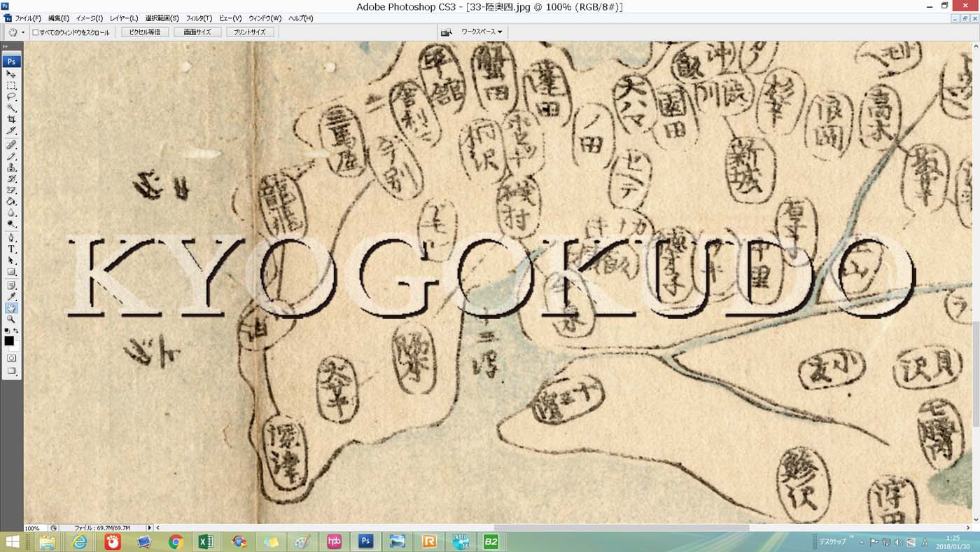Select the History Brush tool
Image resolution: width=980 pixels, height=552 pixels.
(x=11, y=179)
